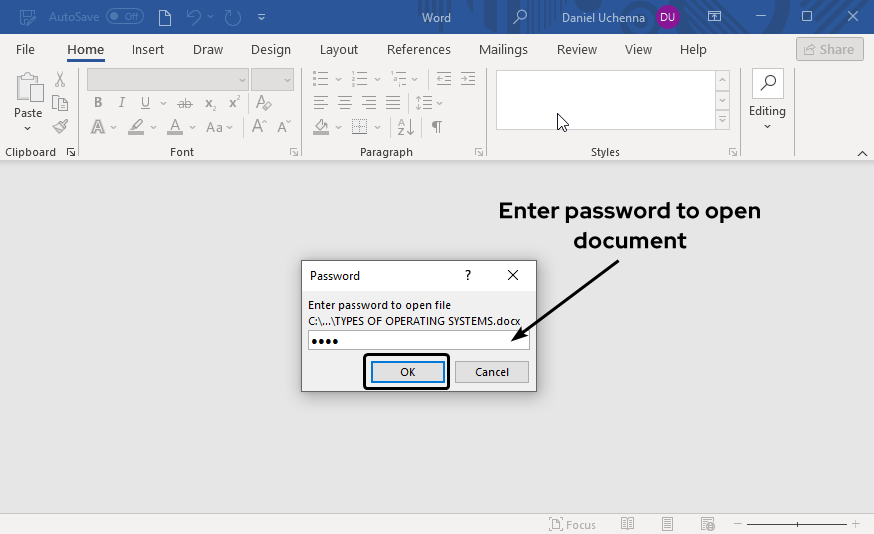Click the text highlight color pen
Viewport: 874px width, 534px height.
pyautogui.click(x=136, y=127)
